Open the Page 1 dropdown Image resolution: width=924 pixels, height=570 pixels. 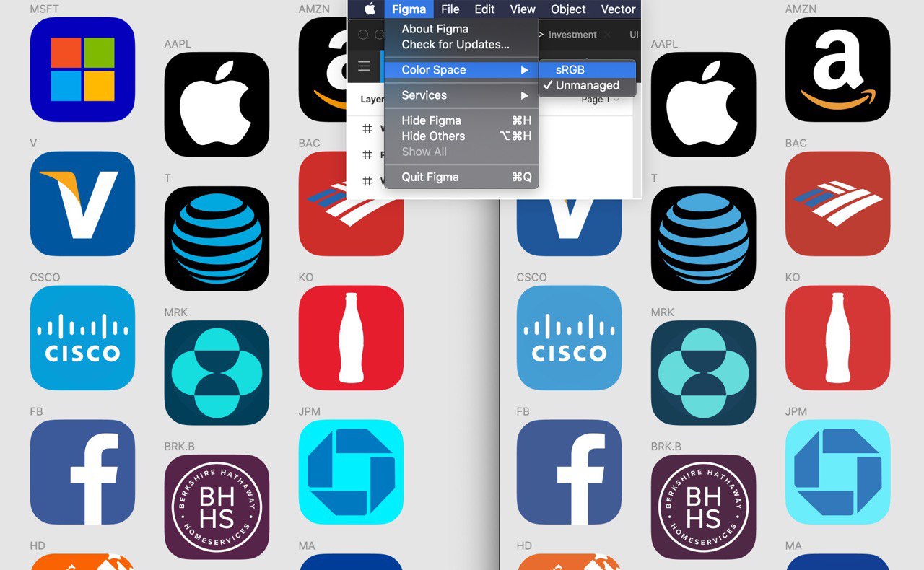(601, 100)
